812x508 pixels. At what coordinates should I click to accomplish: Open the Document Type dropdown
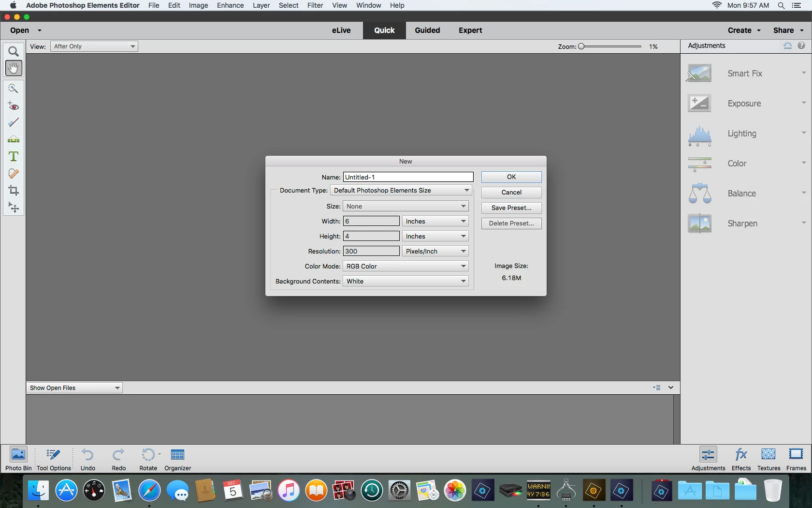(x=401, y=191)
